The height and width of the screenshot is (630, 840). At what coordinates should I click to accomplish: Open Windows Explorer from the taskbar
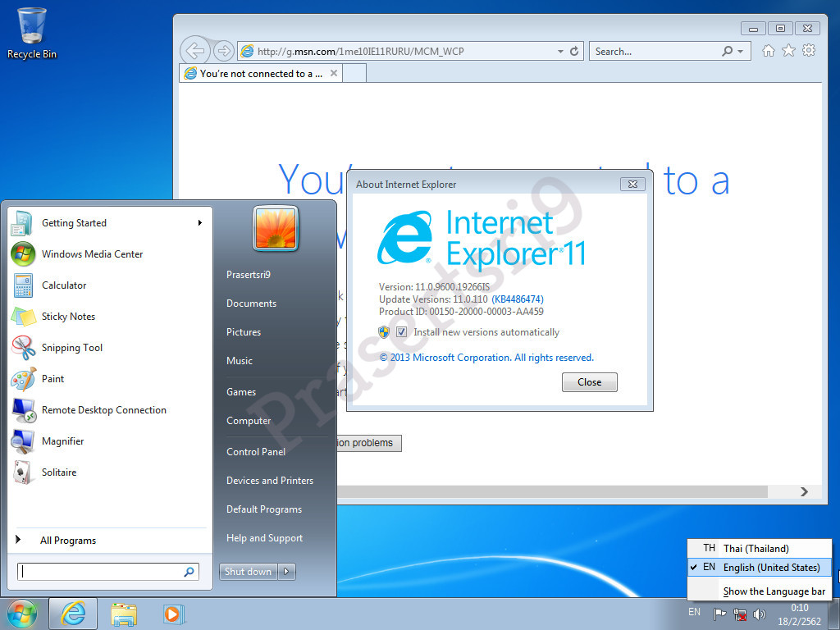123,614
